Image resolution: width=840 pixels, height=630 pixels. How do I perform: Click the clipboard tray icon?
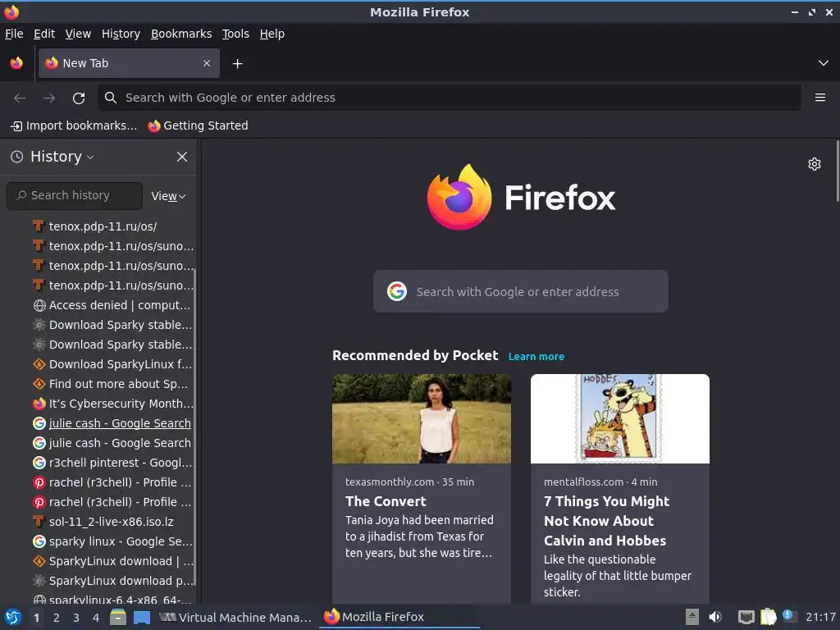click(768, 617)
